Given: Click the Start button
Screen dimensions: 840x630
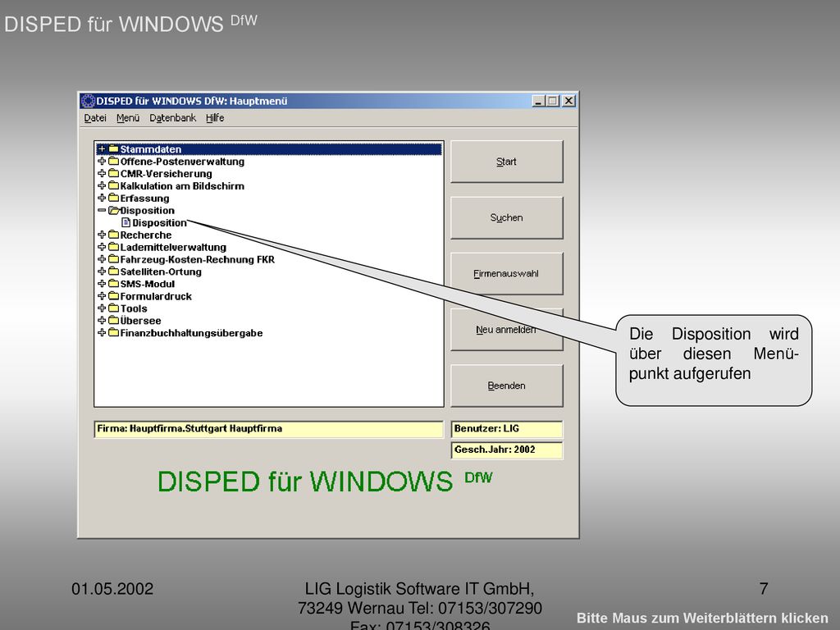Looking at the screenshot, I should (x=506, y=162).
